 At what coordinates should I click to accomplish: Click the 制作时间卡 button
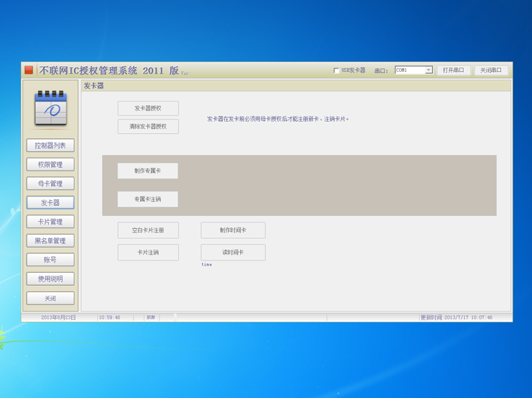pyautogui.click(x=233, y=230)
